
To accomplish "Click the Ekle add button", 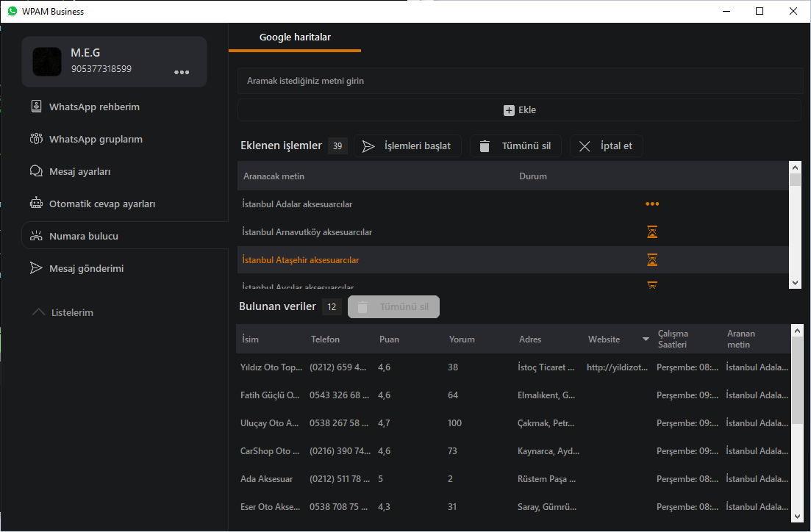I will click(x=519, y=110).
